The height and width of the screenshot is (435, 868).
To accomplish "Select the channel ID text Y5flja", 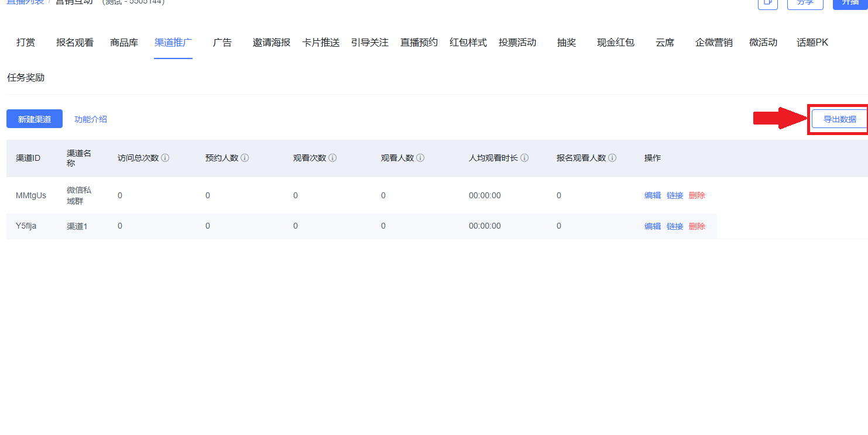I will click(26, 226).
